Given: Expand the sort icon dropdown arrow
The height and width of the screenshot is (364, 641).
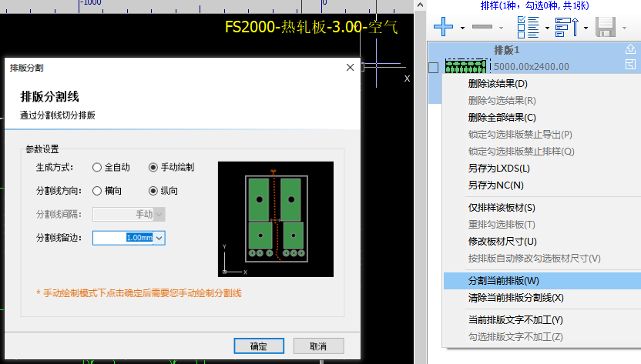Looking at the screenshot, I should coord(586,28).
